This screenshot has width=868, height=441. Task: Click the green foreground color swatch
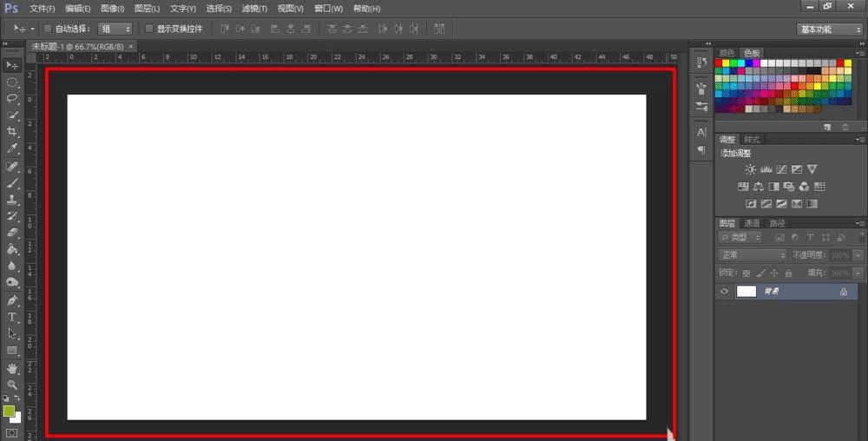tap(9, 411)
